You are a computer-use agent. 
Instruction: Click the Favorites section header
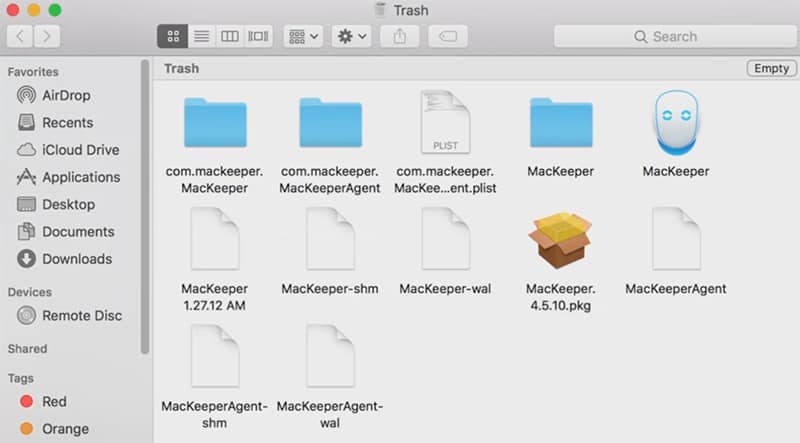(x=33, y=72)
